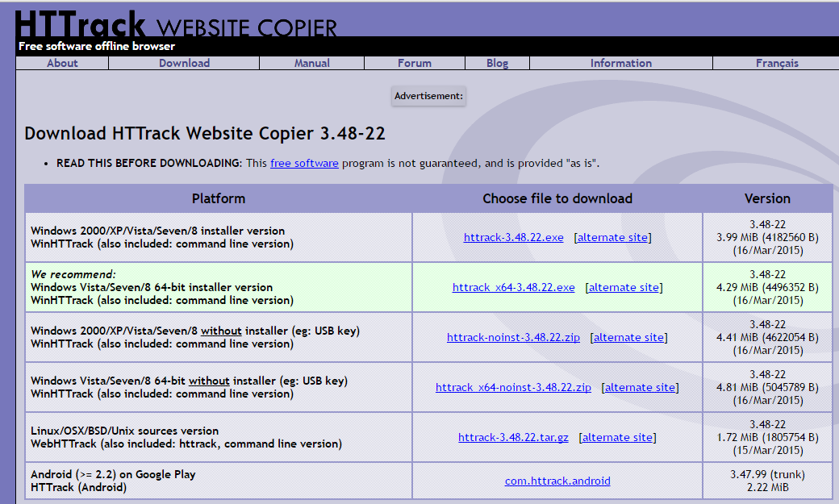Image resolution: width=839 pixels, height=504 pixels.
Task: Click 'We recommend:' text in green row
Action: (x=73, y=274)
